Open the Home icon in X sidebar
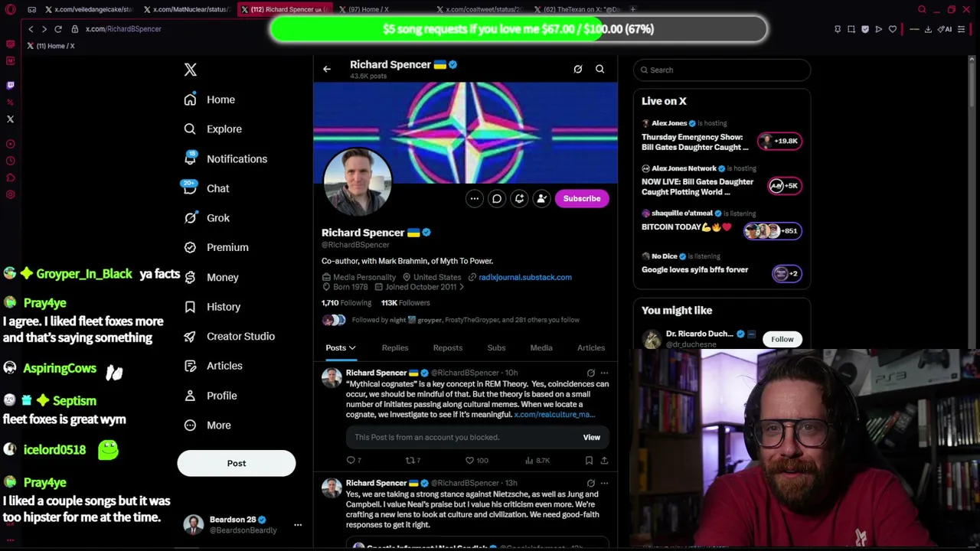Viewport: 980px width, 551px height. click(x=190, y=99)
